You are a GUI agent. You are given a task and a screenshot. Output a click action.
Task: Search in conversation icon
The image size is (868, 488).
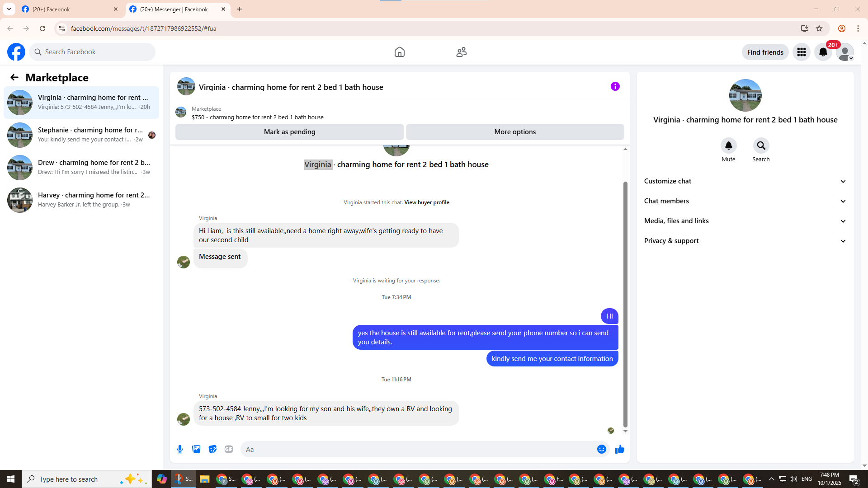(761, 145)
